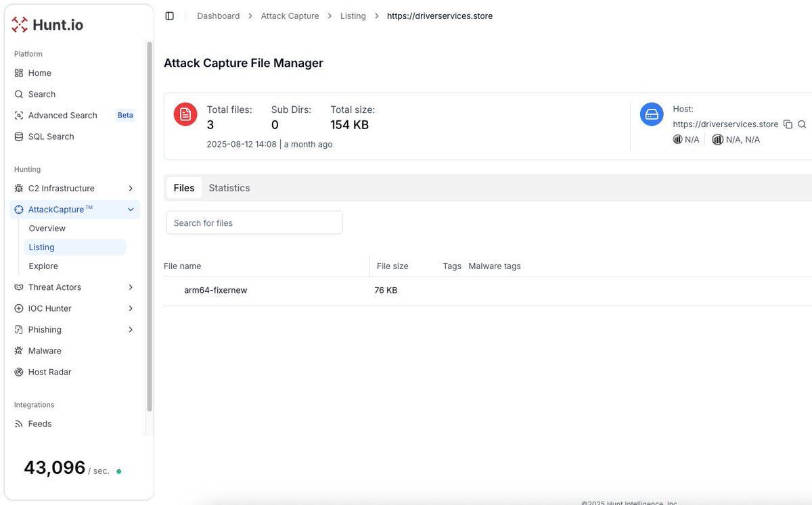
Task: Click the red files document icon
Action: [x=185, y=114]
